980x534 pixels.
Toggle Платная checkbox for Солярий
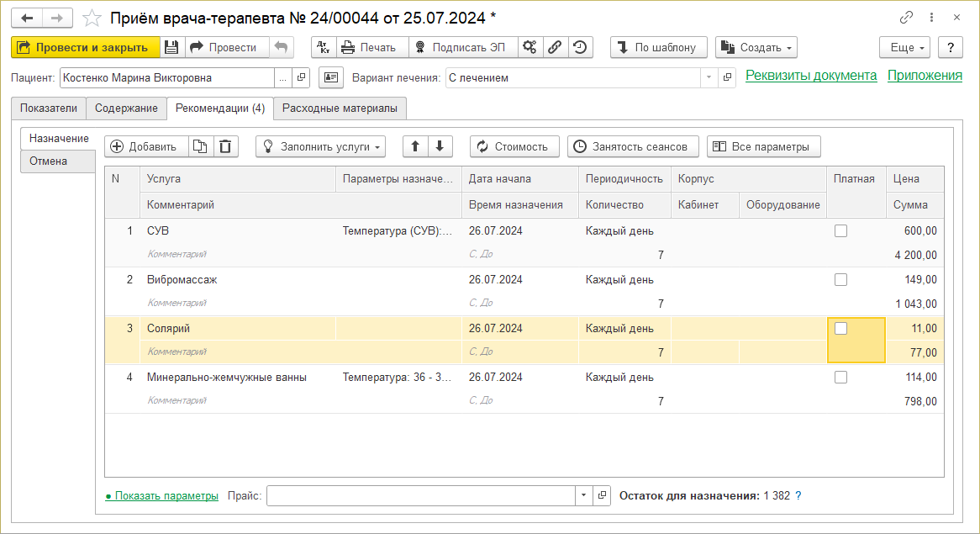(x=840, y=329)
